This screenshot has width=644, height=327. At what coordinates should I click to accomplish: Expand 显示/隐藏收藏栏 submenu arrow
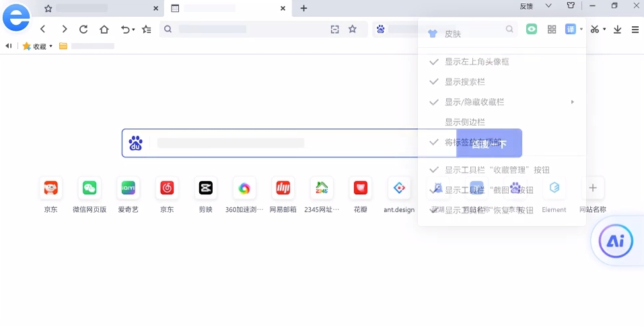click(x=573, y=102)
